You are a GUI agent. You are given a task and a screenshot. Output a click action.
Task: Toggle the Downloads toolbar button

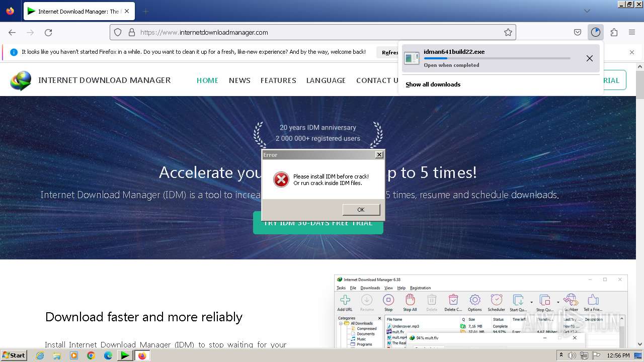tap(596, 32)
